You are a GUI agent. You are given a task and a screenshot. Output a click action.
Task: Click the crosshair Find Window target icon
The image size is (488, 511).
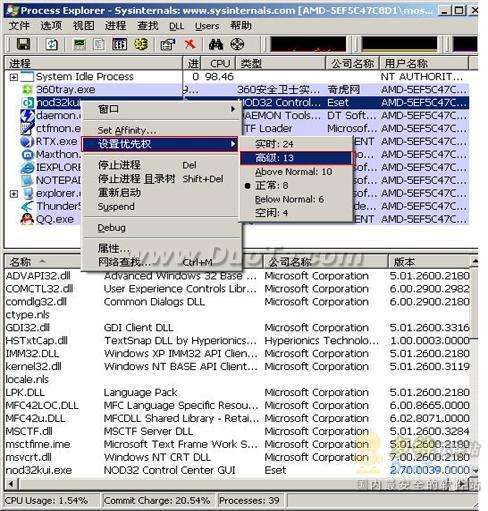pyautogui.click(x=237, y=44)
